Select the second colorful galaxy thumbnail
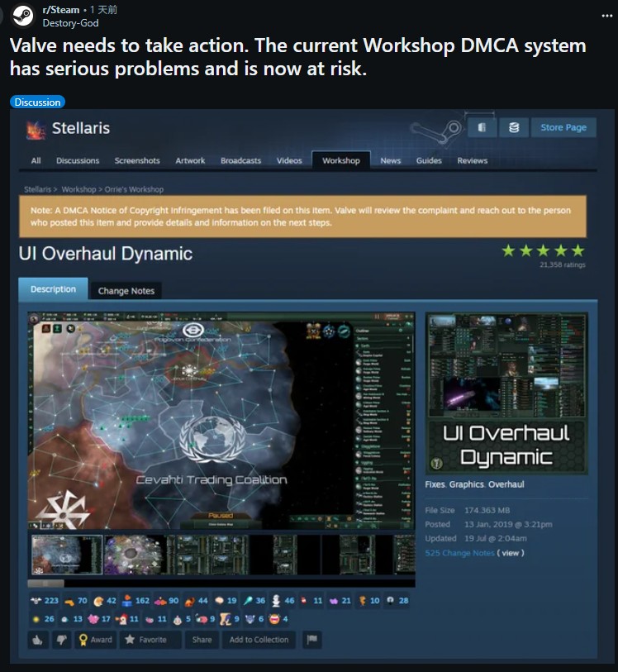The height and width of the screenshot is (672, 618). 135,554
